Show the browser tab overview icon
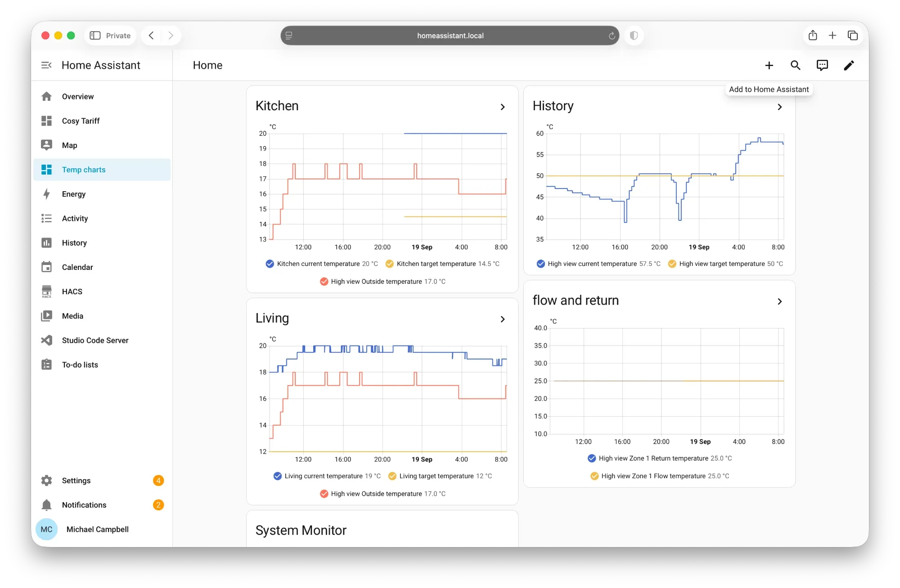Viewport: 900px width, 588px height. 852,36
